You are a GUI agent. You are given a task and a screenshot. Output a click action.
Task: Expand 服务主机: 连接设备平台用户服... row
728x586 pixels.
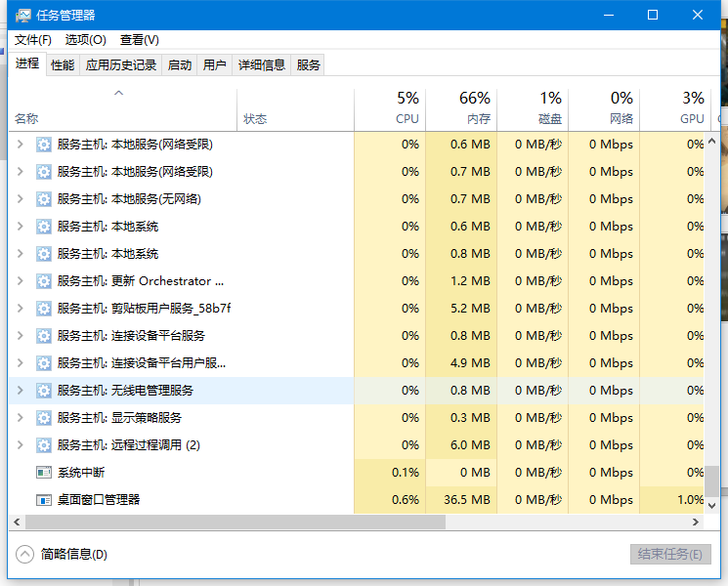20,363
